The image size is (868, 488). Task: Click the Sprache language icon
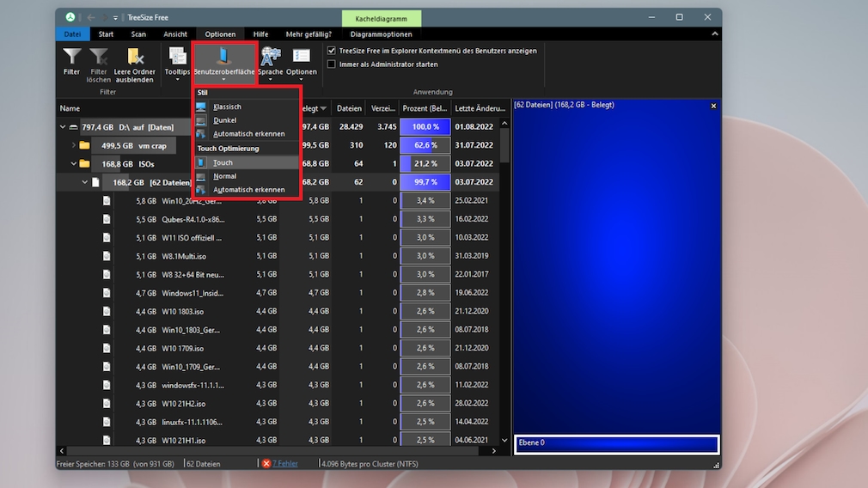tap(270, 58)
